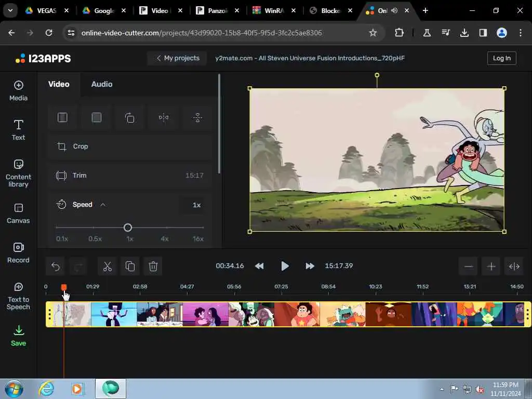Open Windows Media Player from taskbar
Viewport: 532px width, 399px height.
(x=77, y=389)
